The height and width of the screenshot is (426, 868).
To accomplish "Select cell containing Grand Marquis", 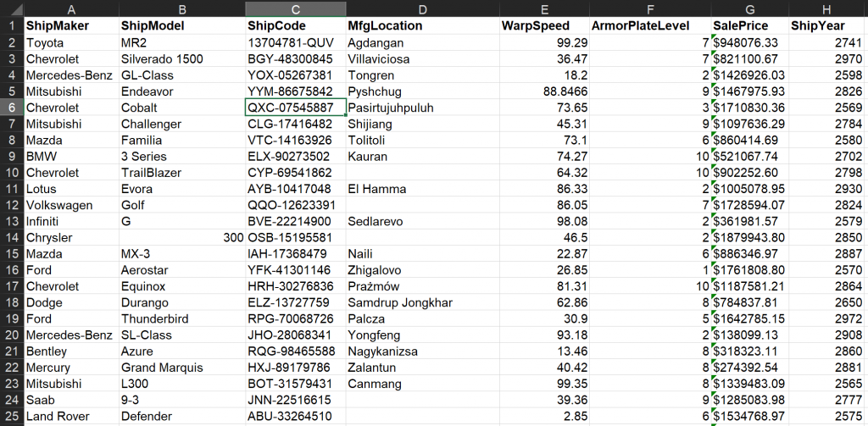I will click(x=182, y=368).
